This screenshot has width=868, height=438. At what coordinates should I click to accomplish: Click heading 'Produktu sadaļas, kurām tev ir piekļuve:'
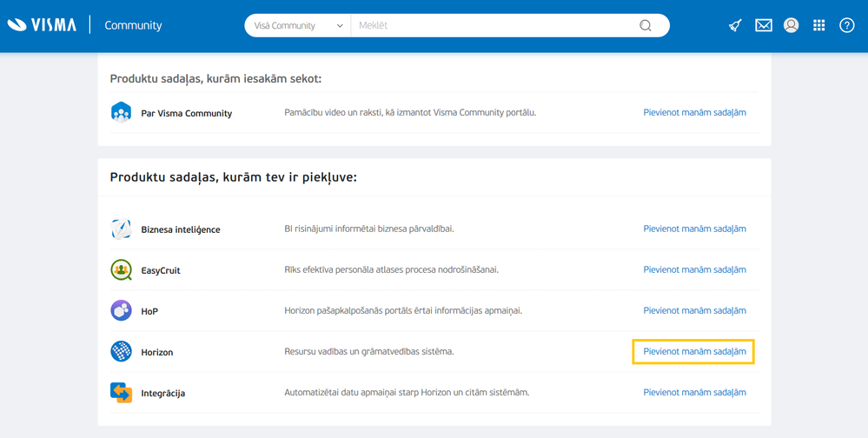234,178
